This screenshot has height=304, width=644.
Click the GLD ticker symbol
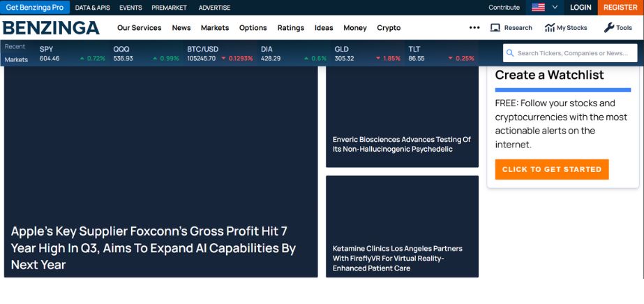click(341, 49)
